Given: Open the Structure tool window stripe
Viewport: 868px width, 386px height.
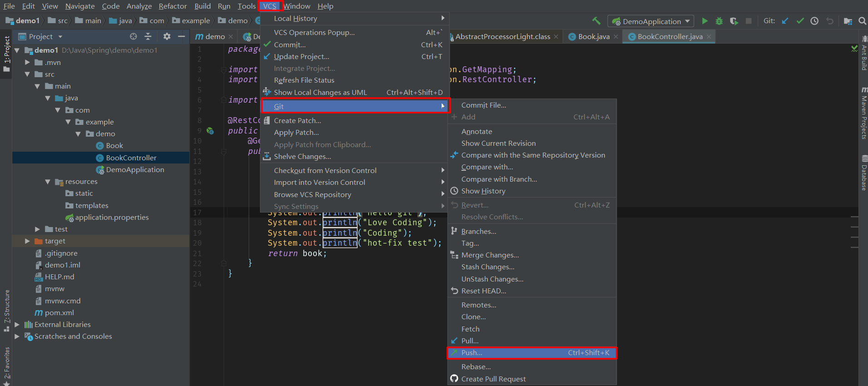Looking at the screenshot, I should pyautogui.click(x=6, y=310).
